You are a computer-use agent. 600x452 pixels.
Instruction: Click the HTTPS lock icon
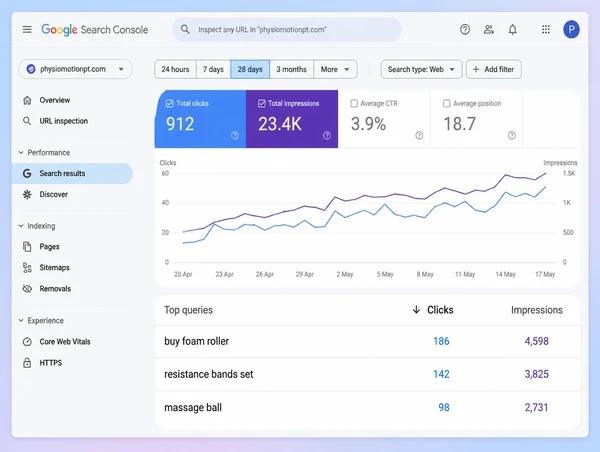pyautogui.click(x=27, y=362)
